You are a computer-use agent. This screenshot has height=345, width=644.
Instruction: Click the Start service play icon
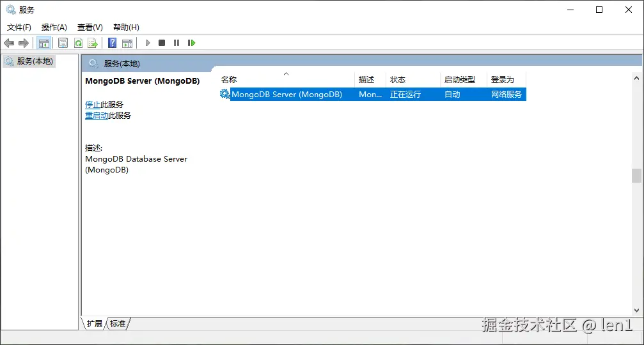pos(148,43)
